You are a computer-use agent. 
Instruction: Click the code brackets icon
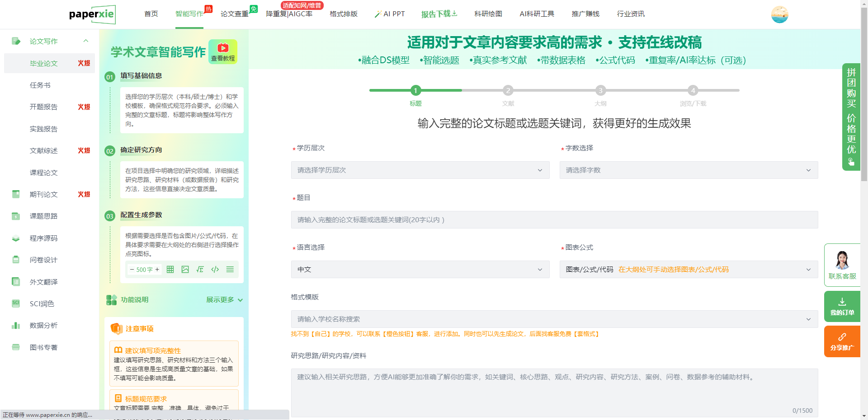[215, 270]
